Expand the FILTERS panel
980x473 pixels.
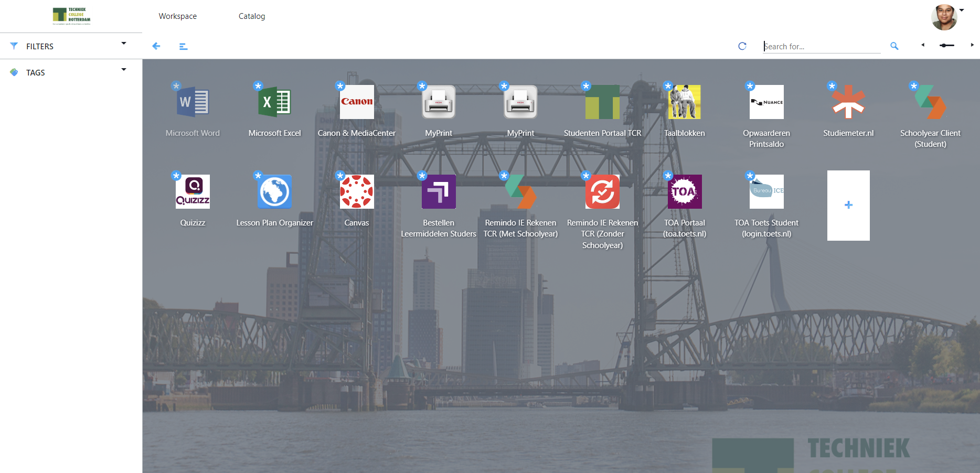124,44
